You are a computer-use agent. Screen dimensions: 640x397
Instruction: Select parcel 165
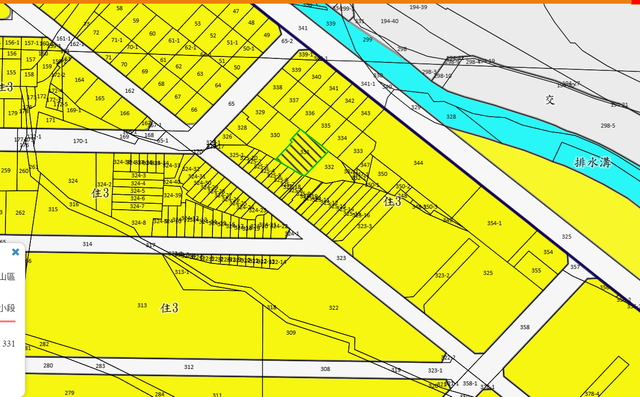point(100,98)
